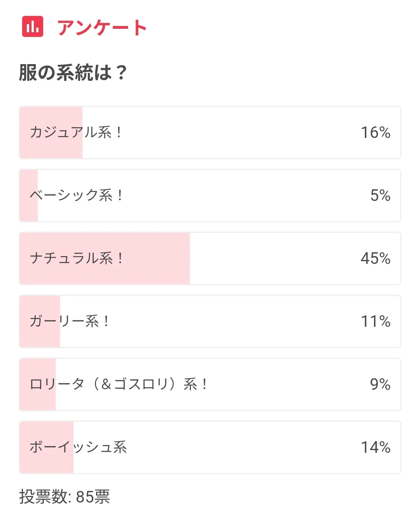Choose the ロリータ（＆ゴスロリ）系！ label
The image size is (420, 522).
119,384
